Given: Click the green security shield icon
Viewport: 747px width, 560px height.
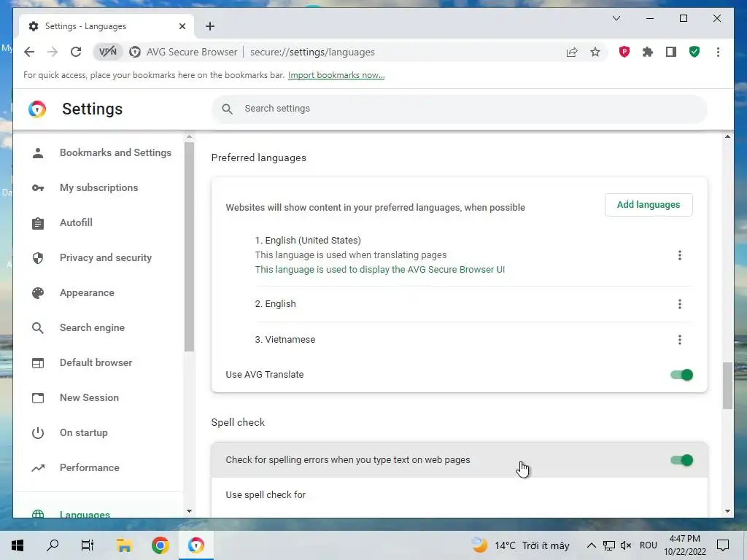Looking at the screenshot, I should point(694,52).
